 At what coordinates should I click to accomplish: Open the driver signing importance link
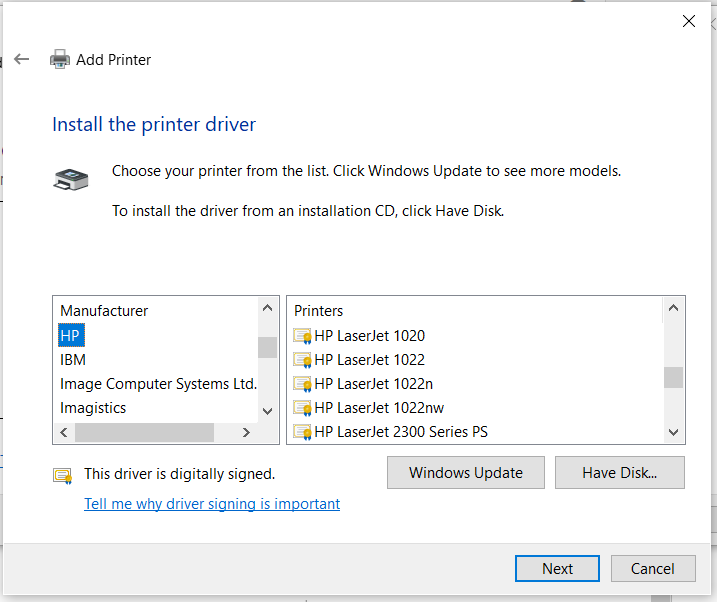212,504
